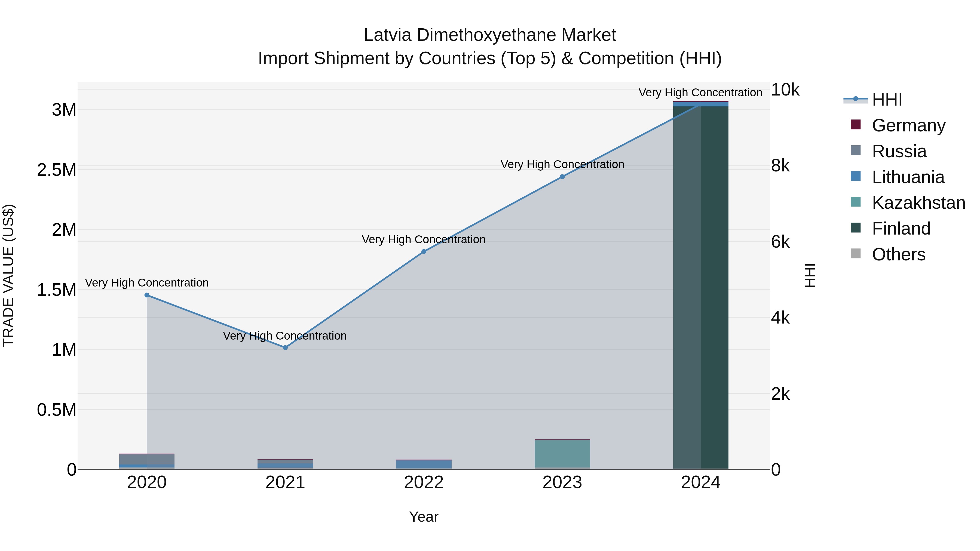Click the 3M trade value tick
The height and width of the screenshot is (551, 980).
pyautogui.click(x=64, y=110)
